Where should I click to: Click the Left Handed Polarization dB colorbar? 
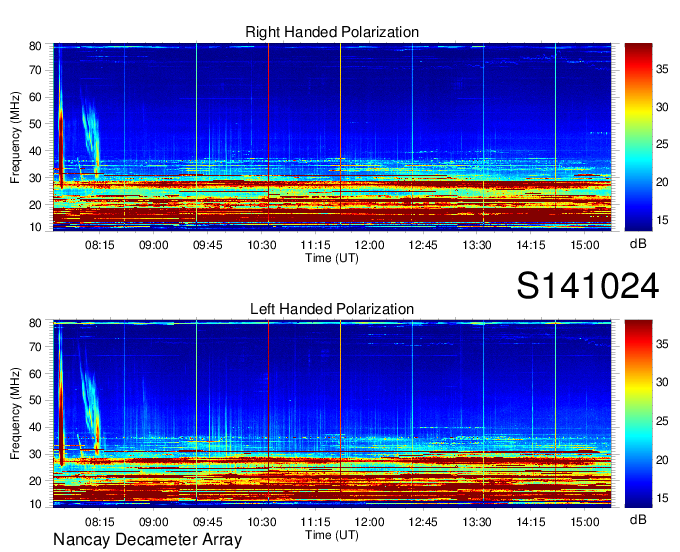coord(638,414)
